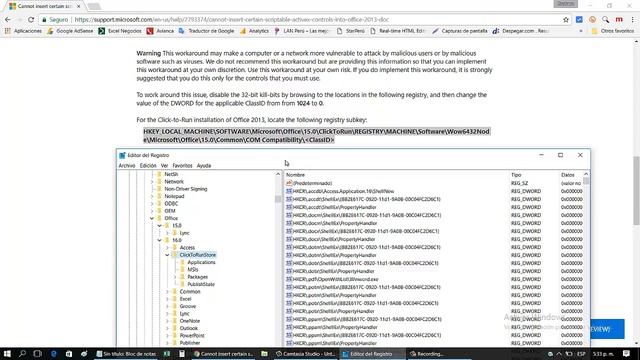
Task: Bookmark this page with the star icon
Action: 566,20
